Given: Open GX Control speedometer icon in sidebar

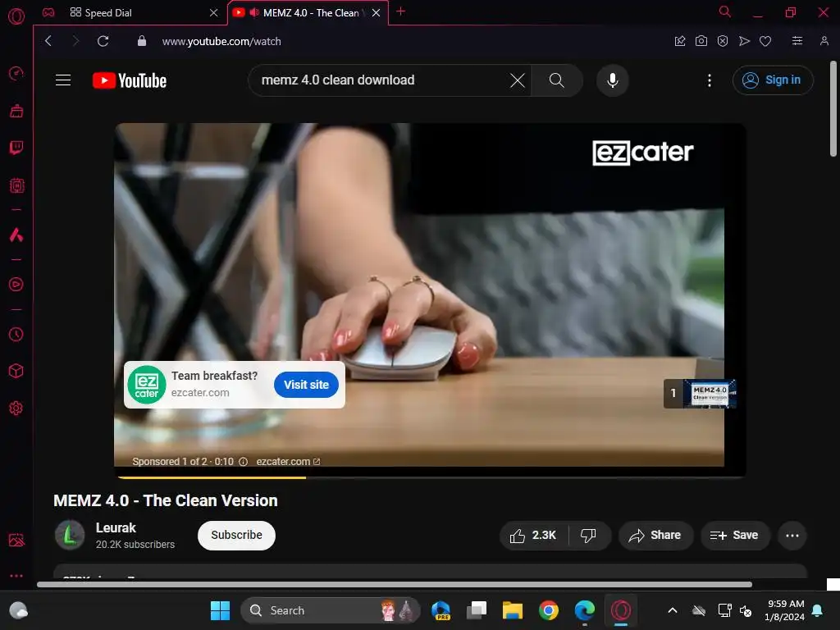Looking at the screenshot, I should pos(16,73).
